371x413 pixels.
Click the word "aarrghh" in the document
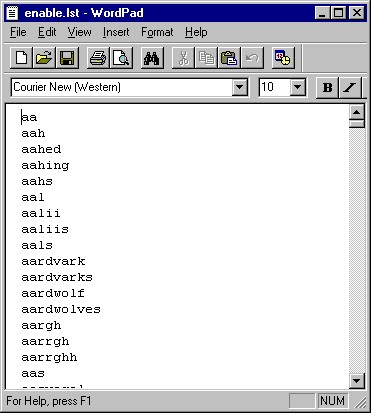click(49, 358)
